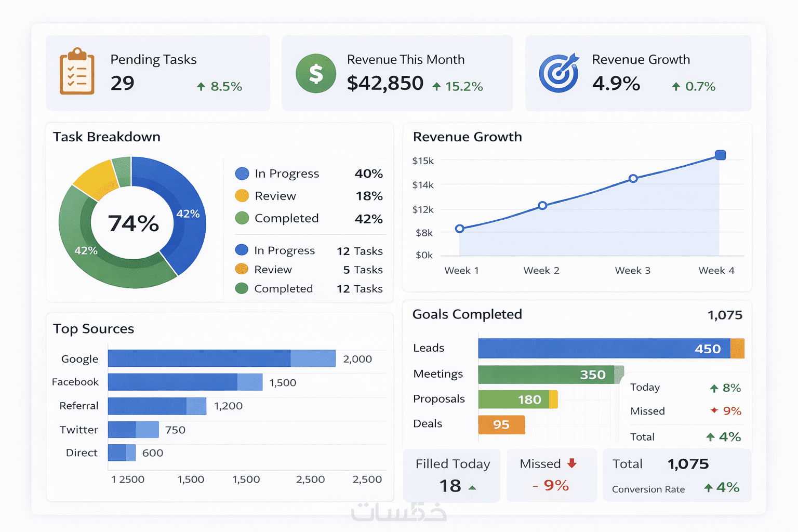This screenshot has width=798, height=532.
Task: Click the Conversion Rate label
Action: coord(648,489)
